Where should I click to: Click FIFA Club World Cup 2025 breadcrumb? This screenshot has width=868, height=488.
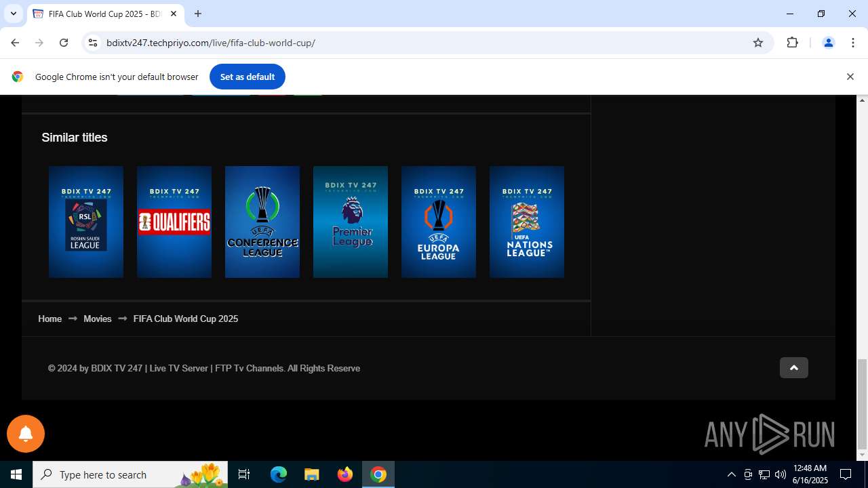click(185, 319)
